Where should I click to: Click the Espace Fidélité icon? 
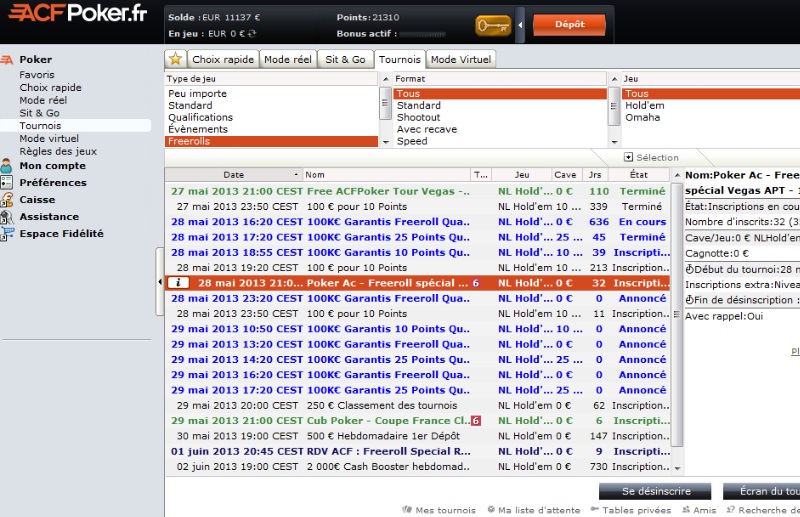(x=7, y=234)
